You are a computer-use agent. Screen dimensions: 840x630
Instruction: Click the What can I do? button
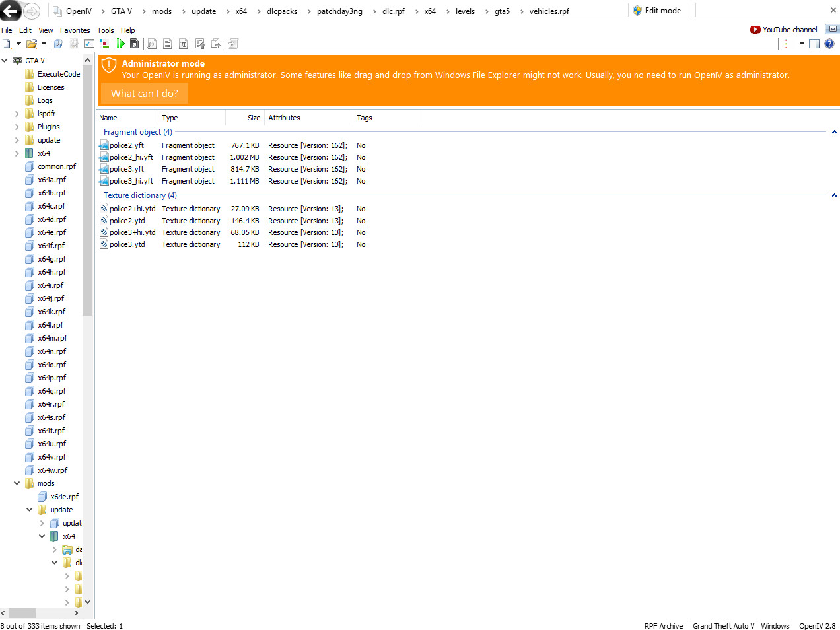[x=145, y=93]
